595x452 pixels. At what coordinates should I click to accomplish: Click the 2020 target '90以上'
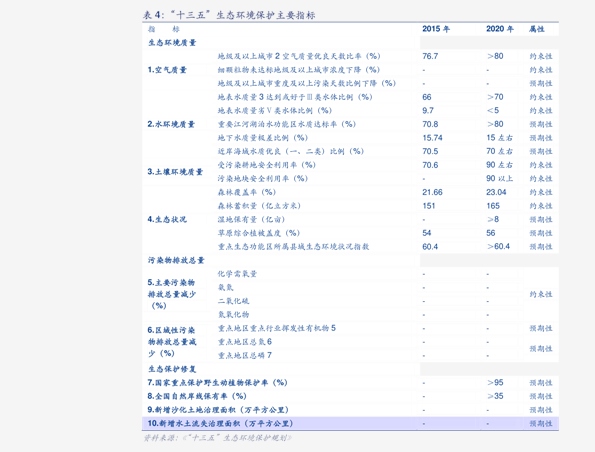[x=499, y=178]
